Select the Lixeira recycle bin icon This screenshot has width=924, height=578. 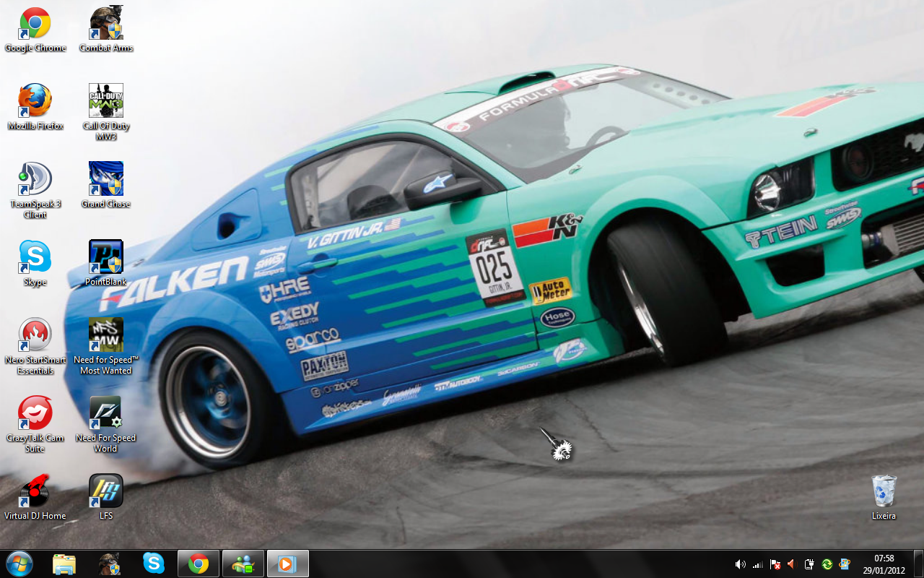(884, 498)
